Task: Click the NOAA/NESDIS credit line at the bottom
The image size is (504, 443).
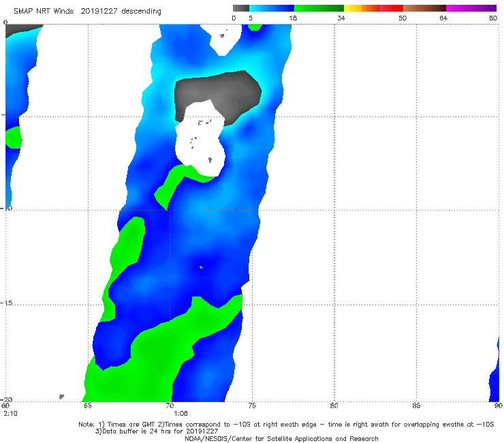Action: pos(281,439)
